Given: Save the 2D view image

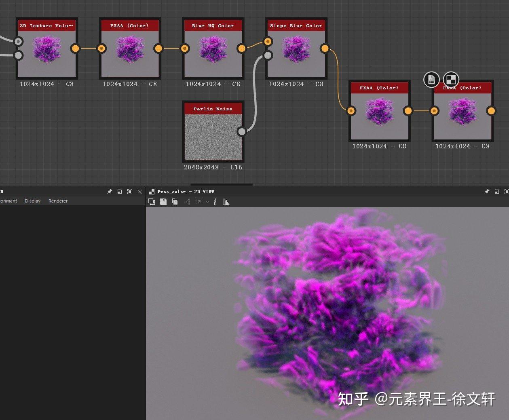Looking at the screenshot, I should [163, 202].
